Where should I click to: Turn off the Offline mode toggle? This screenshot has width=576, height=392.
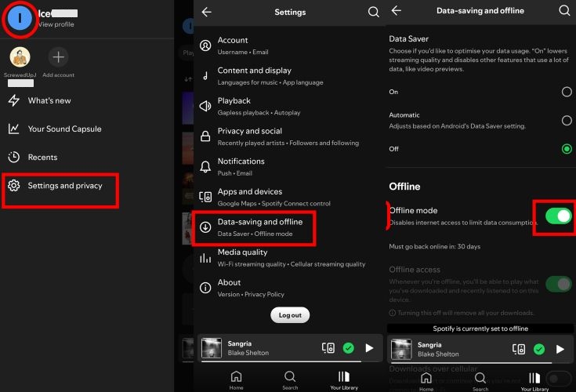coord(558,216)
